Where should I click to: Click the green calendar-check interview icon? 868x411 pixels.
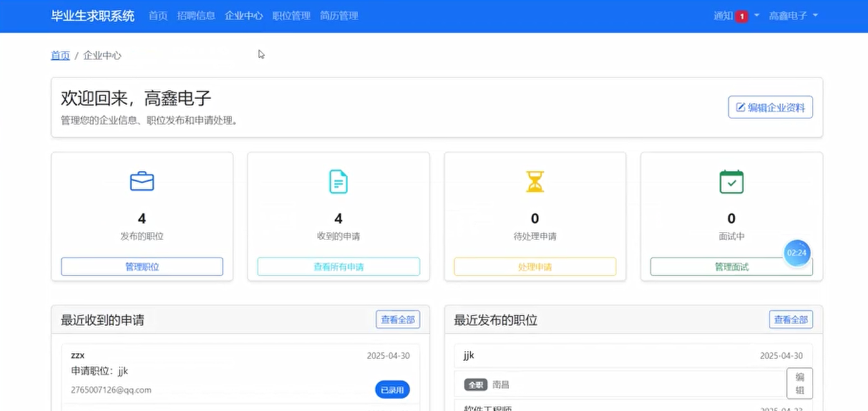tap(731, 181)
